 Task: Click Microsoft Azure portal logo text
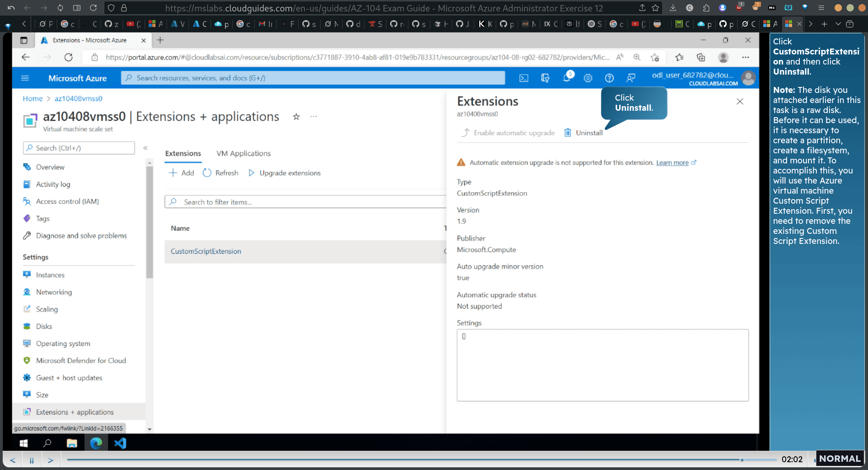coord(77,78)
